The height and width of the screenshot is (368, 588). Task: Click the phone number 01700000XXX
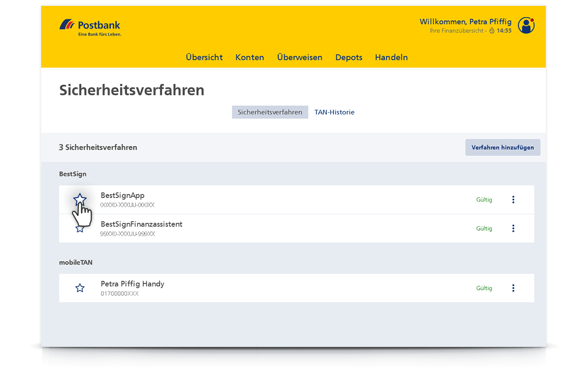click(x=120, y=294)
